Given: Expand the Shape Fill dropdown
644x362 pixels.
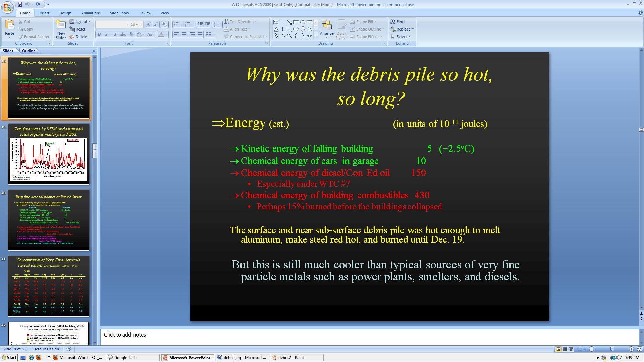Looking at the screenshot, I should [x=375, y=22].
